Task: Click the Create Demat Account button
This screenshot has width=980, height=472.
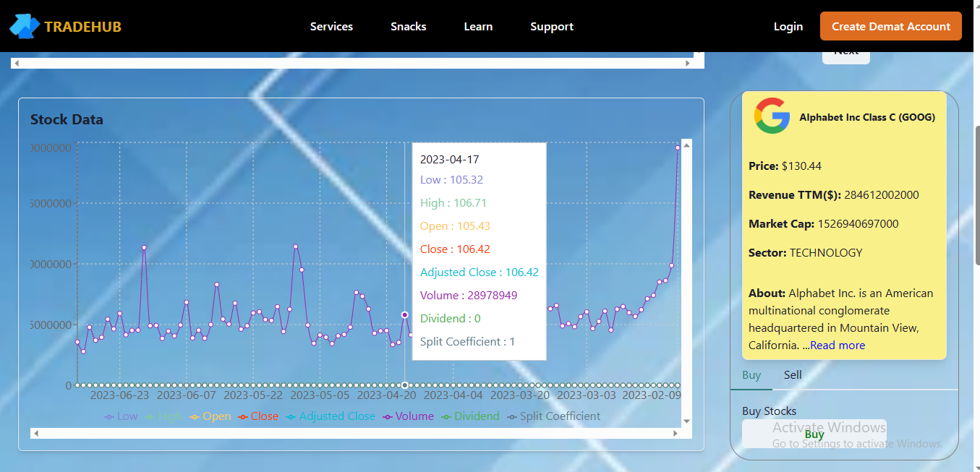Action: [891, 26]
